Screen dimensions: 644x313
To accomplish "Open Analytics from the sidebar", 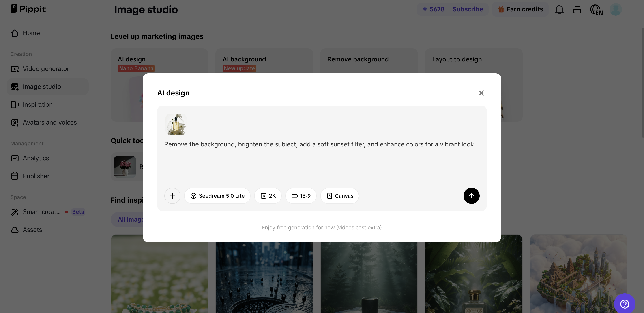I will (x=36, y=158).
